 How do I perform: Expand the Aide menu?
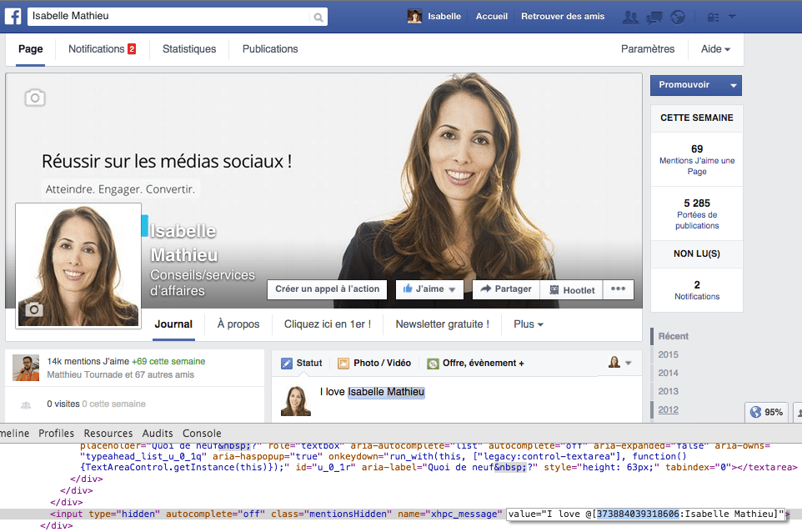coord(715,49)
